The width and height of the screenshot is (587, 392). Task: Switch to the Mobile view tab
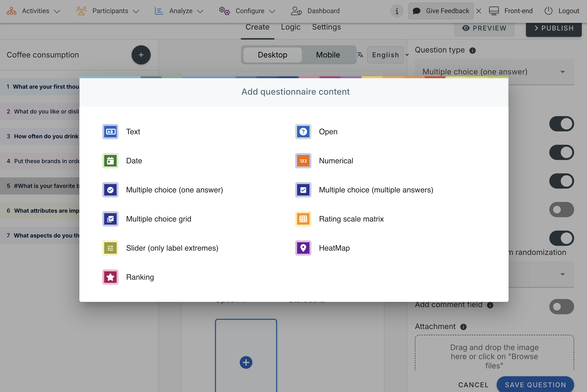coord(328,55)
